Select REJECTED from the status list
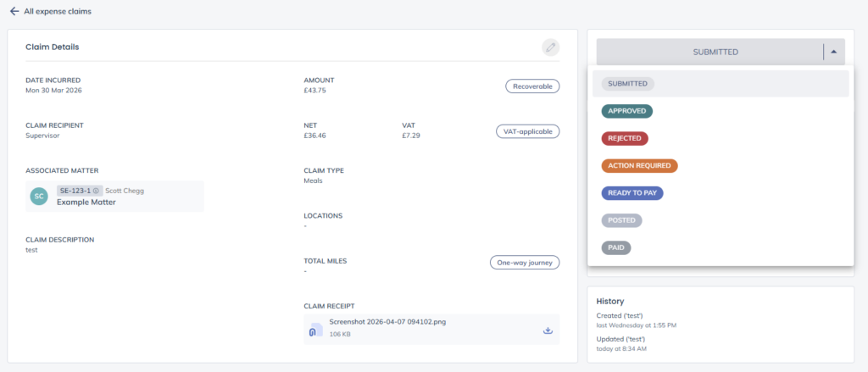This screenshot has width=868, height=372. (x=625, y=138)
